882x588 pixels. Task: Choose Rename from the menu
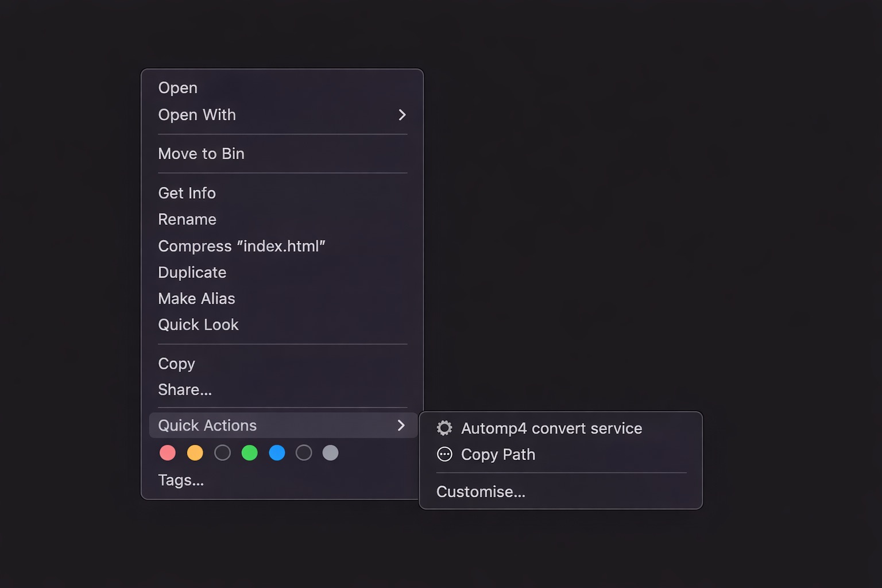187,219
